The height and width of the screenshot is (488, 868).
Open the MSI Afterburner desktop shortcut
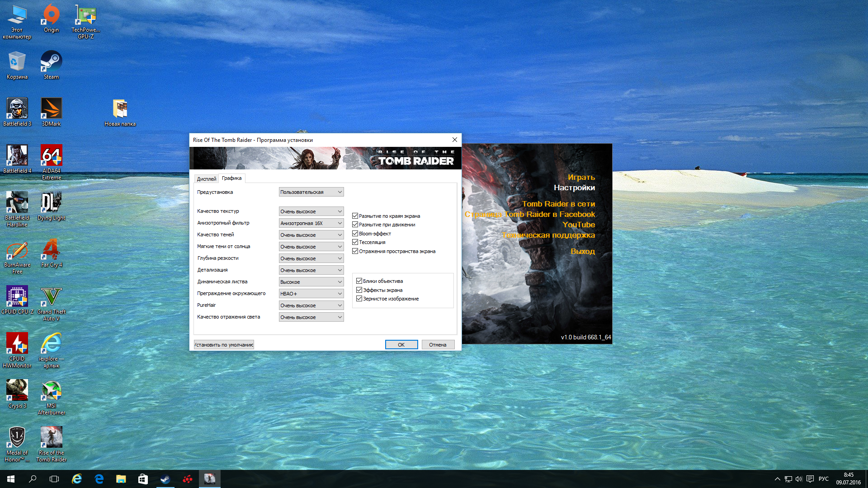pyautogui.click(x=51, y=391)
